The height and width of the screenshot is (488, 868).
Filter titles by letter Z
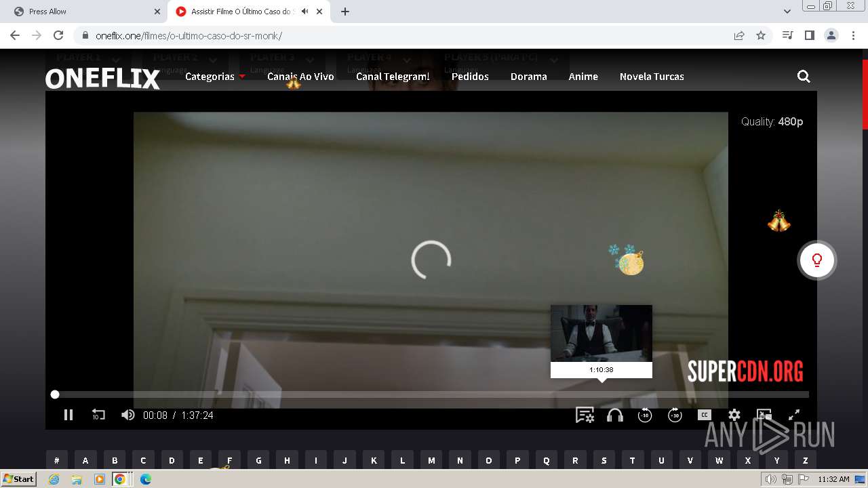click(806, 460)
